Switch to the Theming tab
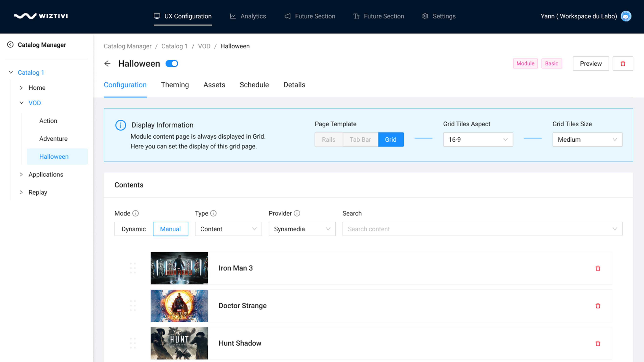 175,85
